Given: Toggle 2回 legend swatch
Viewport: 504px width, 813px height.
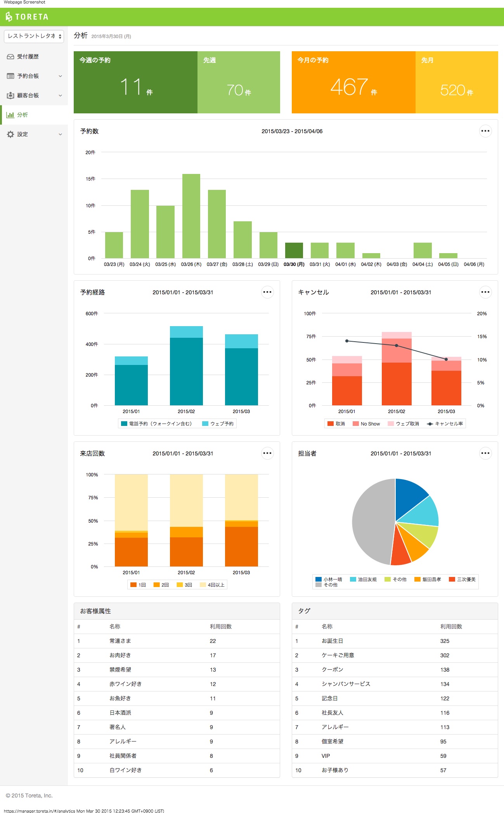Looking at the screenshot, I should point(157,585).
